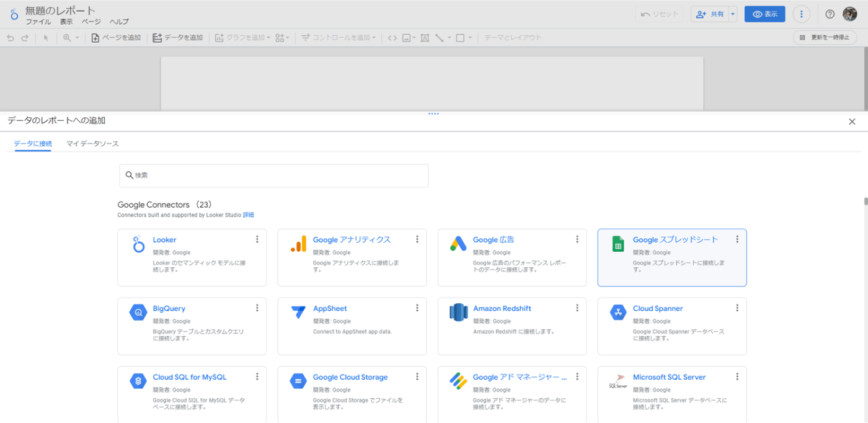Screen dimensions: 868x423
Task: Click the 共有 share button
Action: coord(710,14)
